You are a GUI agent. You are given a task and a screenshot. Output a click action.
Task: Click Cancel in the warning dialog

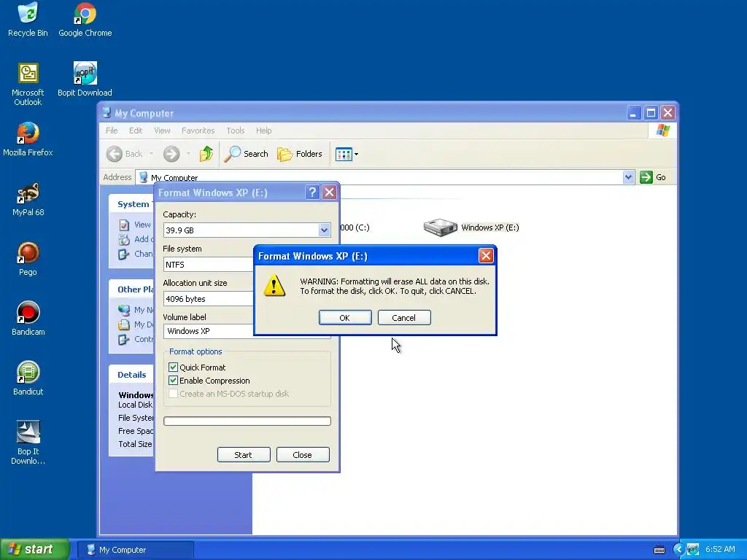tap(404, 318)
